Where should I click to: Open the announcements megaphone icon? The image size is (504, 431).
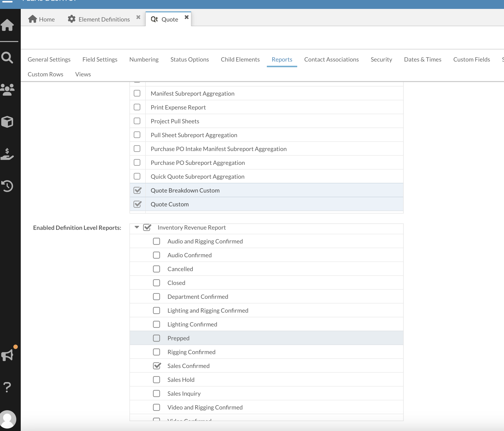coord(7,355)
